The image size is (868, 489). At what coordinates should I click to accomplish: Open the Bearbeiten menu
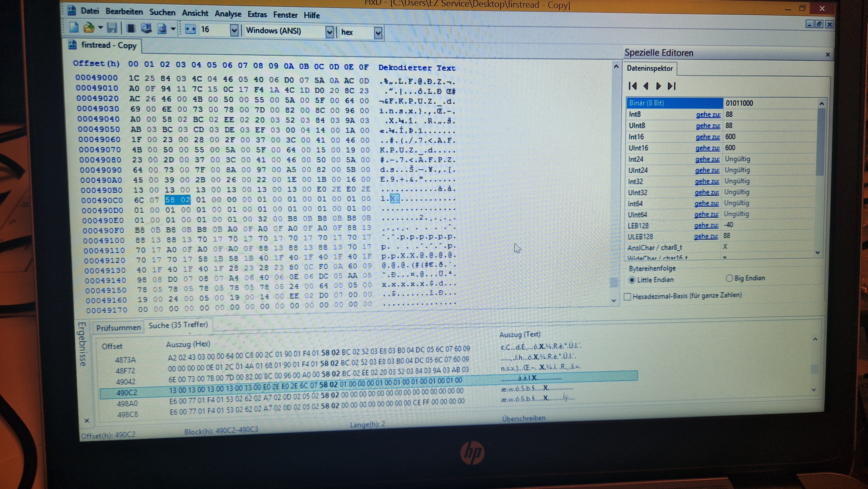click(124, 12)
